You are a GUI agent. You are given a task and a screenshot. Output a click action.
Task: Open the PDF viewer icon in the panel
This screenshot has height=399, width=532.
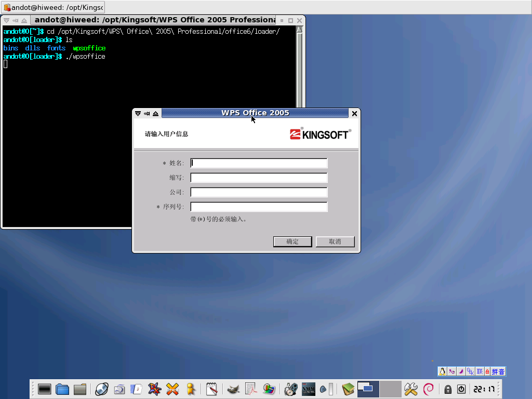point(251,389)
